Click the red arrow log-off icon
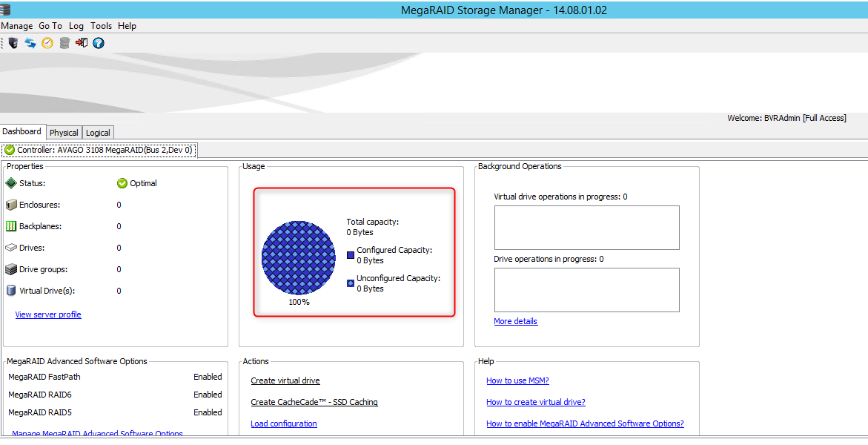868x445 pixels. (x=82, y=43)
